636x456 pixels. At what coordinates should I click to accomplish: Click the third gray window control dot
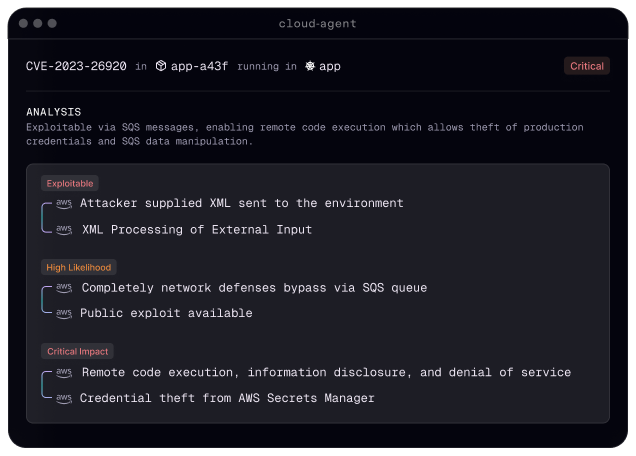point(52,24)
